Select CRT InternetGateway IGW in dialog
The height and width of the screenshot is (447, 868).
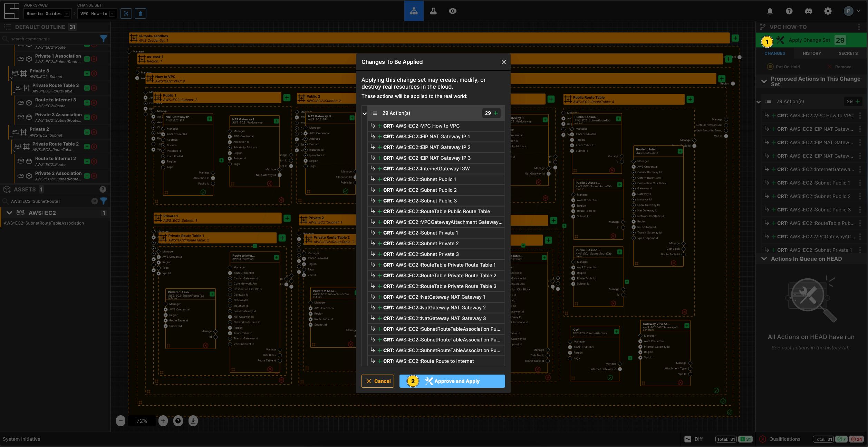(436, 169)
